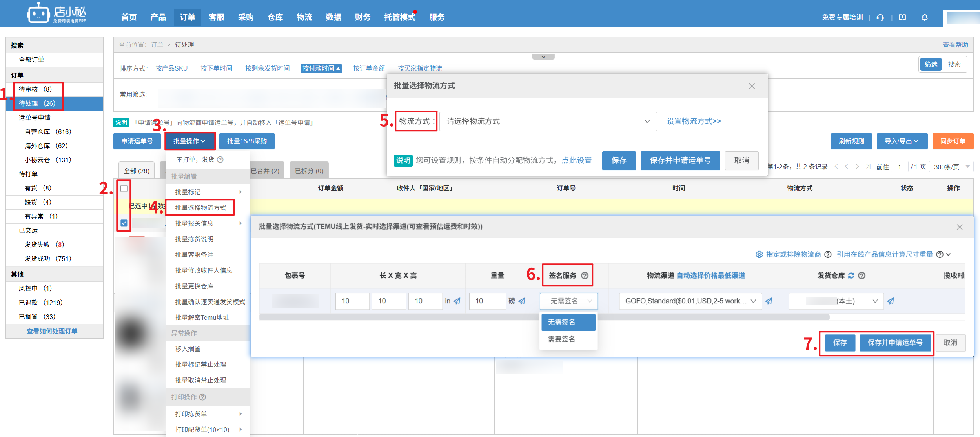Expand the GOFO Standard logistics channel dropdown
The image size is (980, 437).
[690, 301]
